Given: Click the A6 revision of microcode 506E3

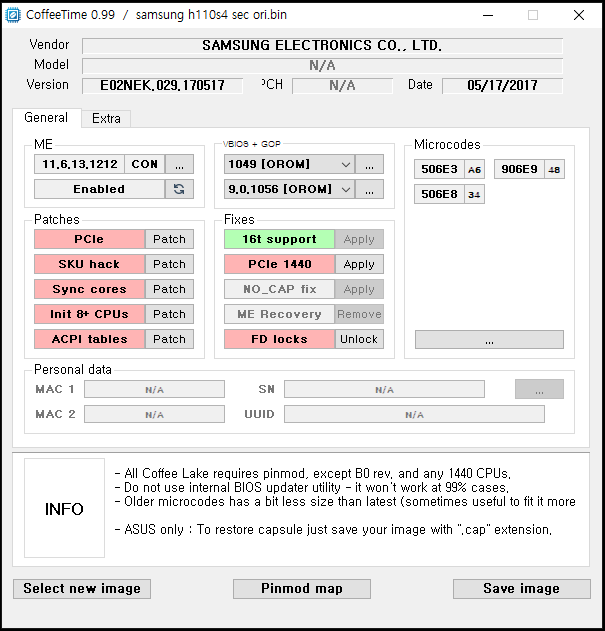Looking at the screenshot, I should 475,169.
